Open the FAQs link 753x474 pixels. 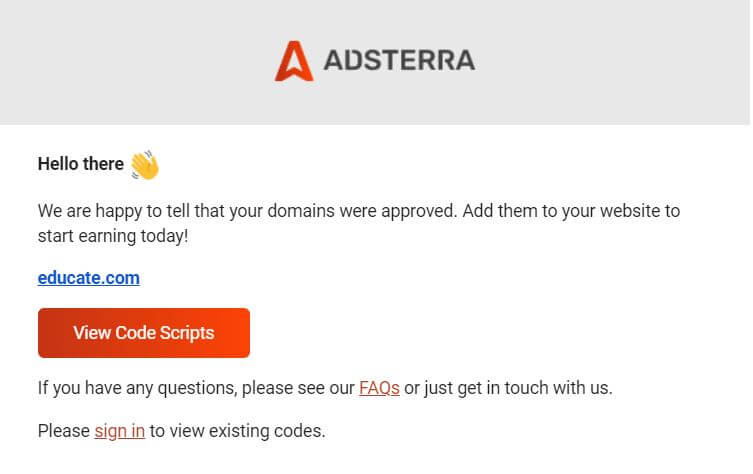379,387
